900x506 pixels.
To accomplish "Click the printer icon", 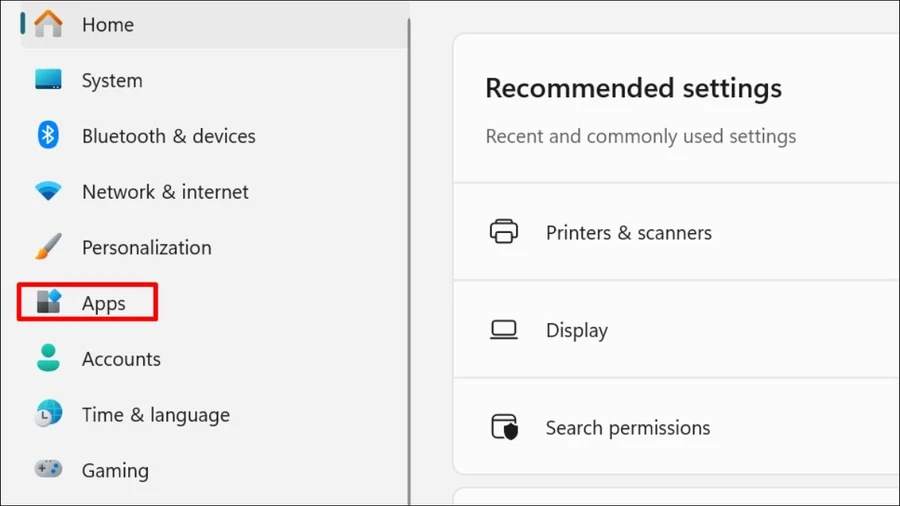I will point(504,232).
